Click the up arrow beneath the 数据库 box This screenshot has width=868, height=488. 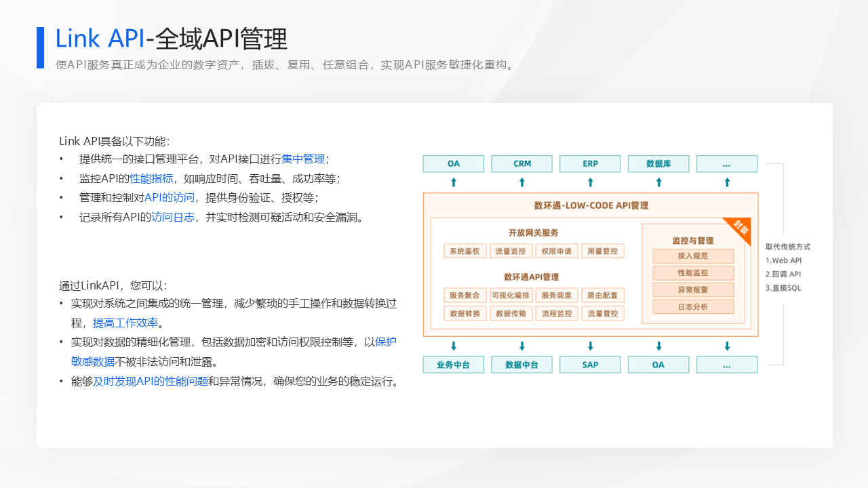[x=658, y=182]
